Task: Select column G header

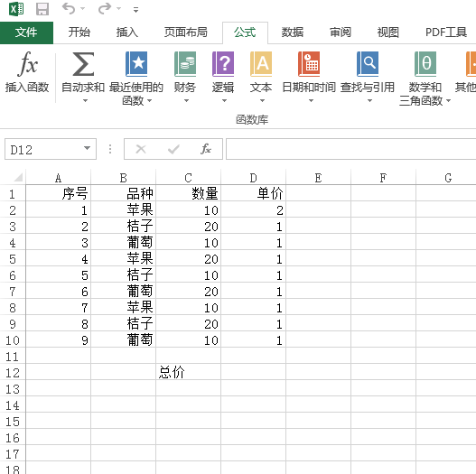Action: [446, 178]
